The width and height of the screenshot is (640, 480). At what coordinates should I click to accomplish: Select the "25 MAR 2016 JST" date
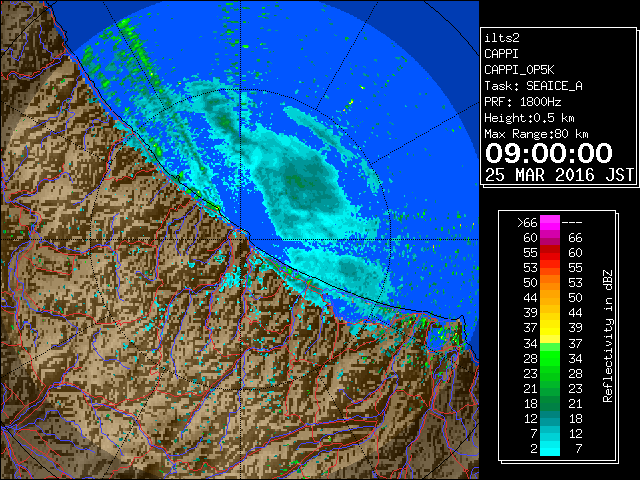click(559, 175)
